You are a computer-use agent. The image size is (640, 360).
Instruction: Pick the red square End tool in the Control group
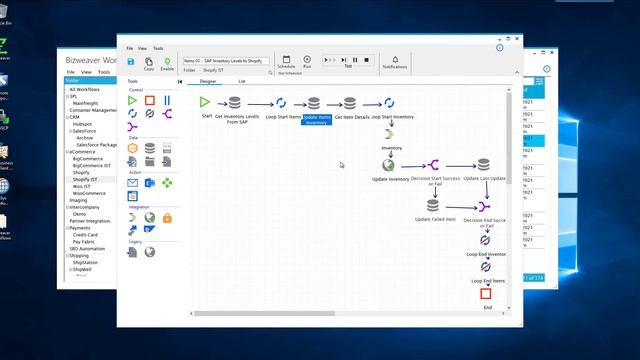(150, 100)
